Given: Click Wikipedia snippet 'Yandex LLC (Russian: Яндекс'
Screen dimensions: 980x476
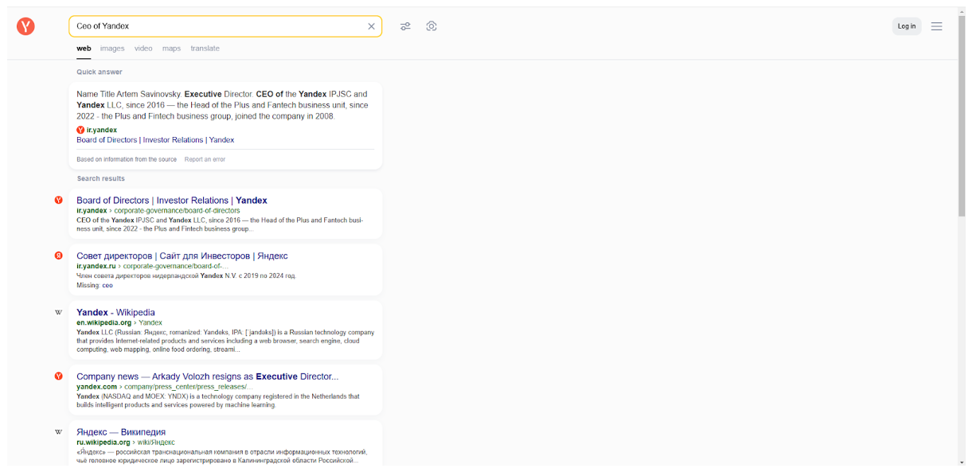Looking at the screenshot, I should [x=225, y=341].
